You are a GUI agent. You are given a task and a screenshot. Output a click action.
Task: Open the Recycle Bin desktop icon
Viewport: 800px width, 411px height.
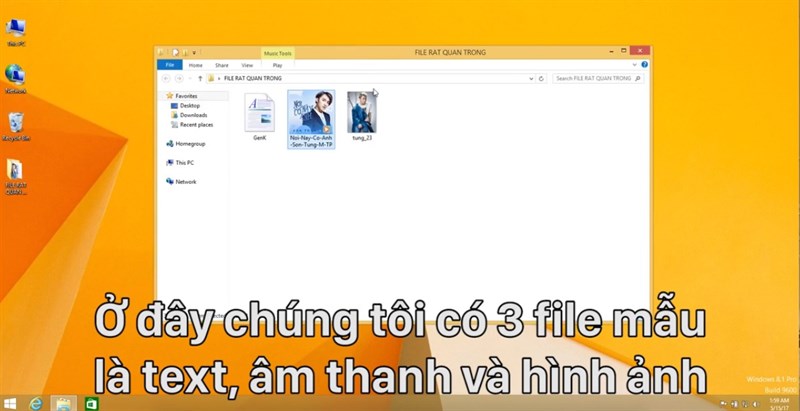(x=16, y=126)
